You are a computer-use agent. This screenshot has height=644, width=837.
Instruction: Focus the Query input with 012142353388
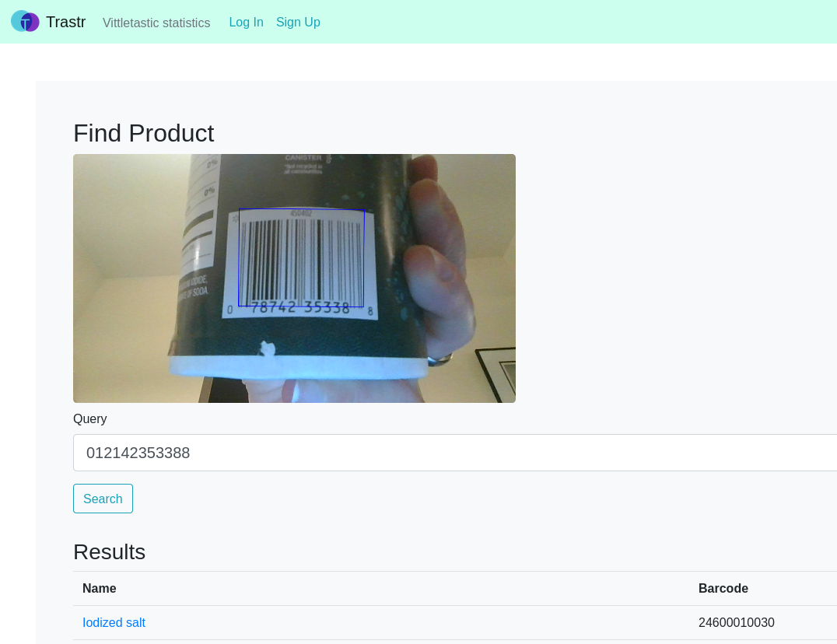pyautogui.click(x=455, y=453)
